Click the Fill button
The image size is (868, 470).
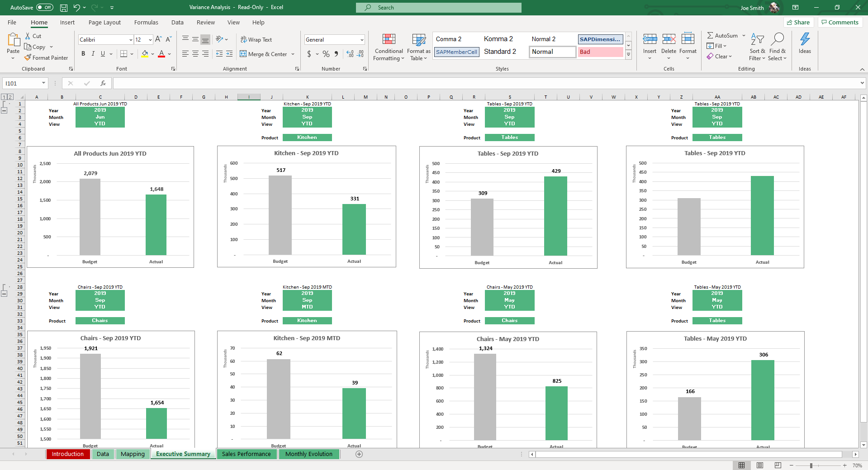[716, 46]
